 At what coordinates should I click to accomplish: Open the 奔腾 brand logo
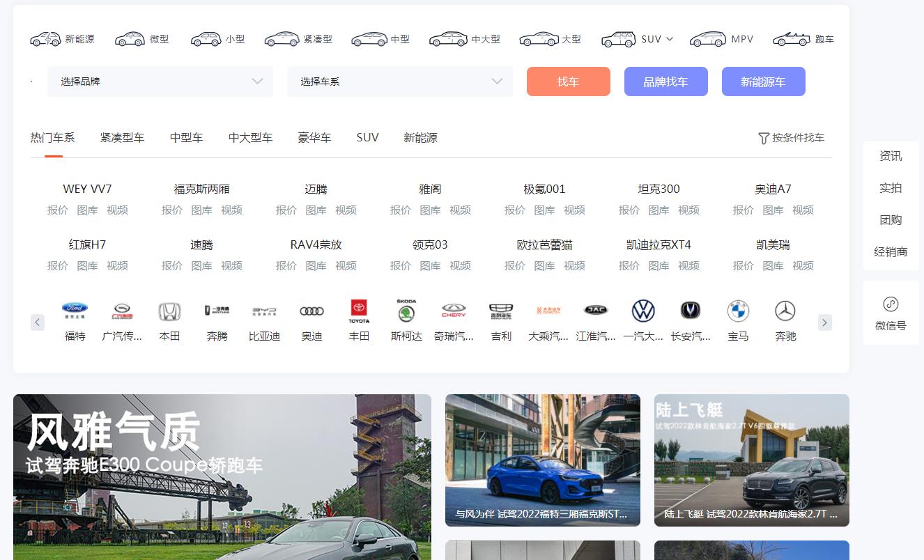pyautogui.click(x=217, y=311)
